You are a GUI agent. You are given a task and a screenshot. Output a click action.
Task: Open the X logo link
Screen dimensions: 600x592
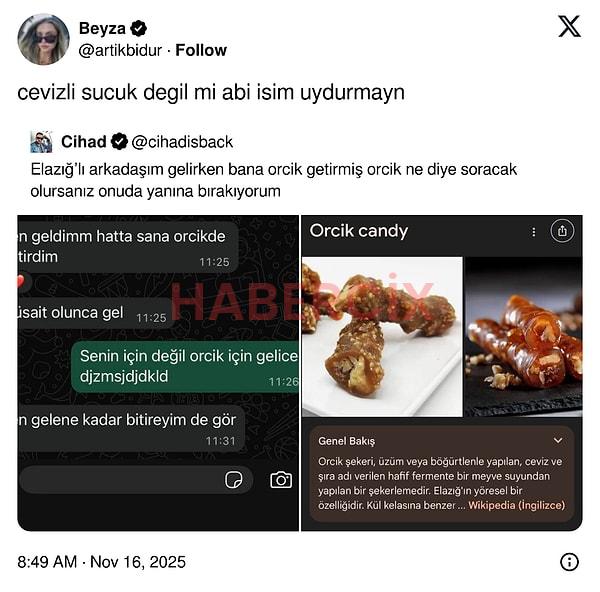click(569, 26)
